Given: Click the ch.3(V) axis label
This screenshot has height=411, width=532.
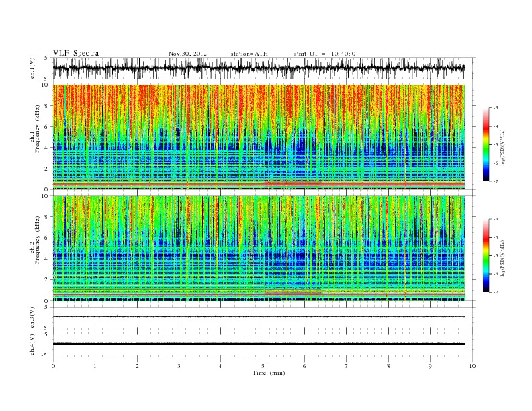Looking at the screenshot, I should pyautogui.click(x=32, y=318).
